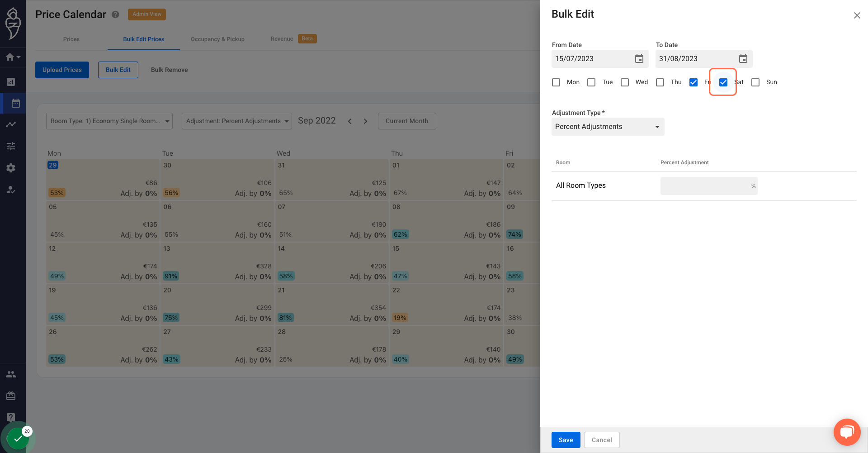
Task: Open the user check icon in sidebar
Action: (11, 190)
